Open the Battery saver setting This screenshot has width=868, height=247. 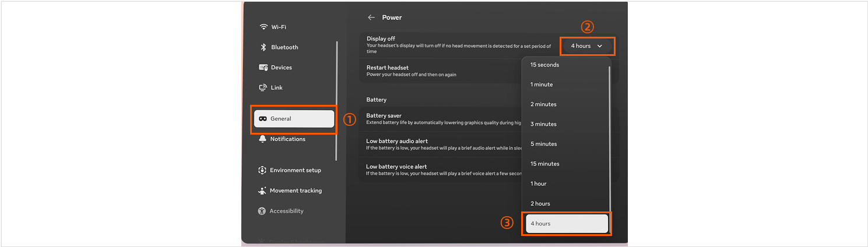(437, 119)
